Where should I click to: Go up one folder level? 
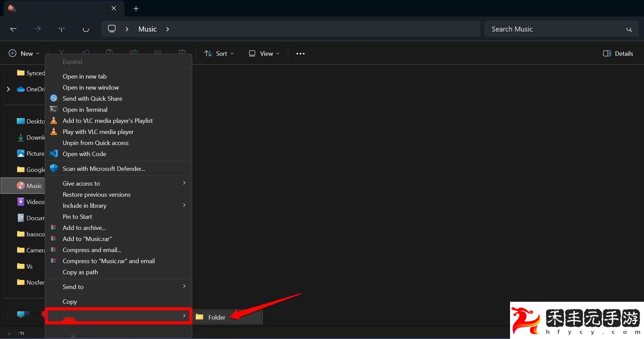[61, 29]
